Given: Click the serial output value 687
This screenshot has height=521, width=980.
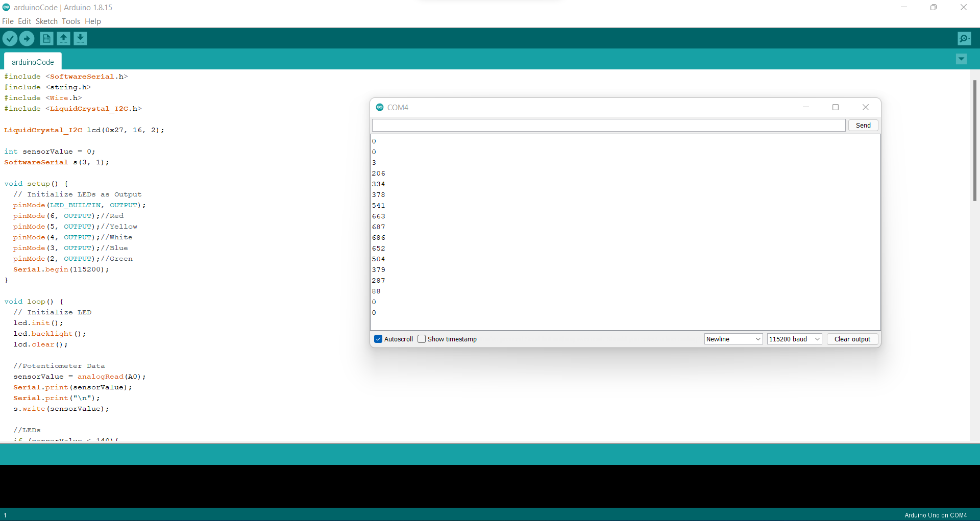Looking at the screenshot, I should (x=379, y=227).
